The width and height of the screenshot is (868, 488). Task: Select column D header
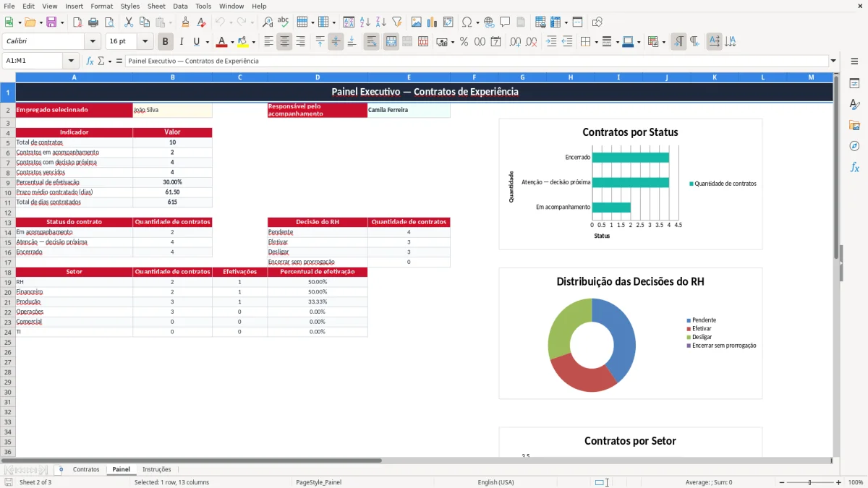click(x=318, y=77)
